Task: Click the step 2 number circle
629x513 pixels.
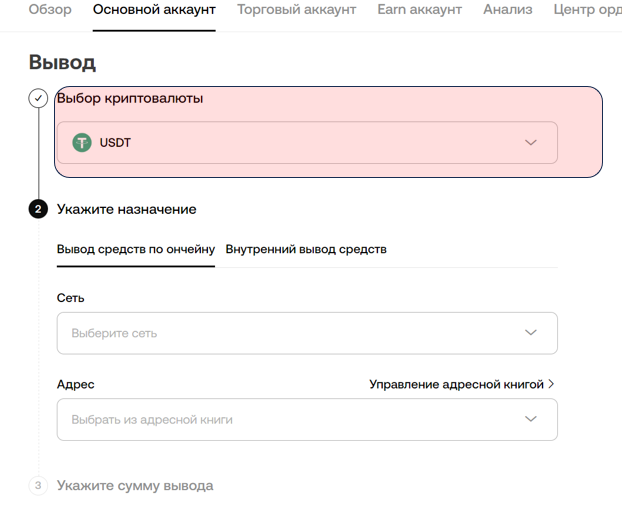Action: 38,210
